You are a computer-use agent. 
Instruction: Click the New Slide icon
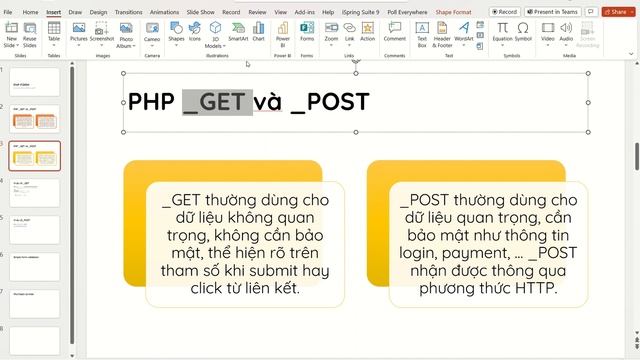[x=11, y=28]
